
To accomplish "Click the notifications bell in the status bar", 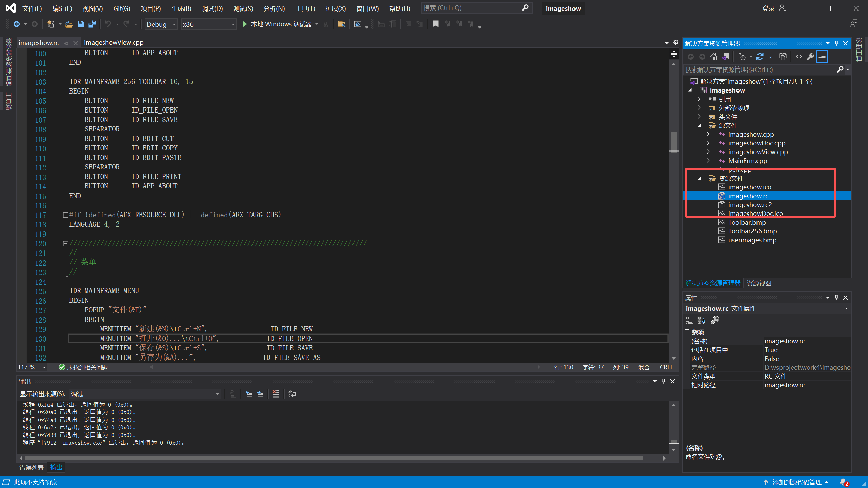I will click(x=844, y=482).
